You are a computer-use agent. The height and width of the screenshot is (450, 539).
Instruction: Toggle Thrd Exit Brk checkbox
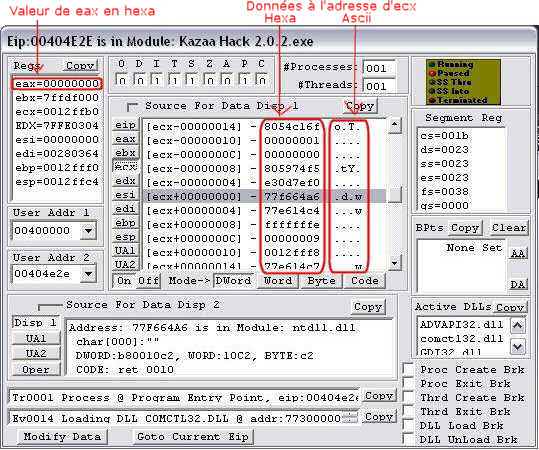tap(408, 411)
